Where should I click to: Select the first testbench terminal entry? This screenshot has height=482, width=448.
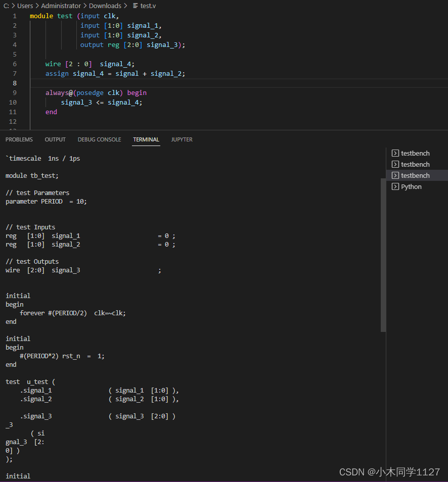pyautogui.click(x=417, y=154)
